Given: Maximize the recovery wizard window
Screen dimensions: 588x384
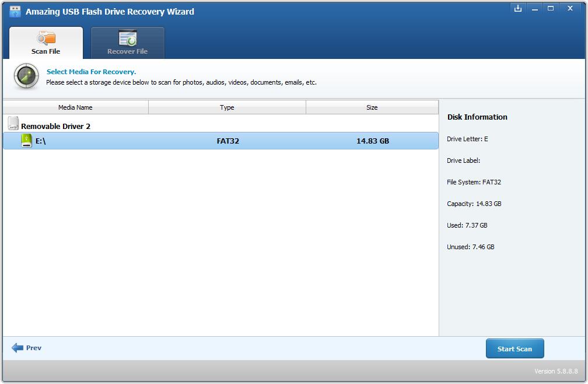Looking at the screenshot, I should [x=551, y=9].
